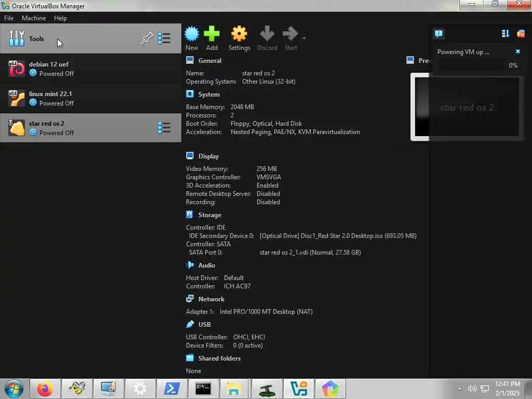Click the Audio section header
Image resolution: width=532 pixels, height=399 pixels.
coord(207,265)
